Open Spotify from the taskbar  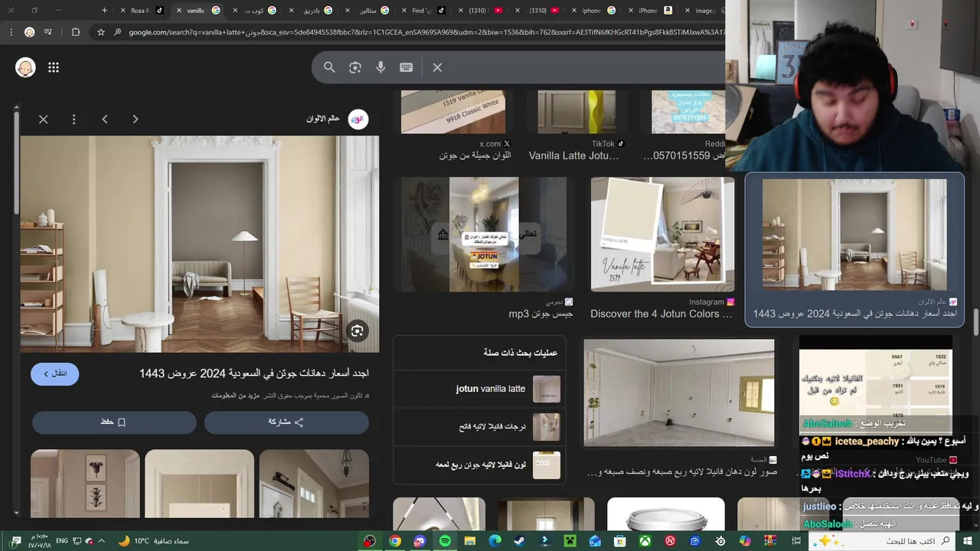tap(445, 541)
